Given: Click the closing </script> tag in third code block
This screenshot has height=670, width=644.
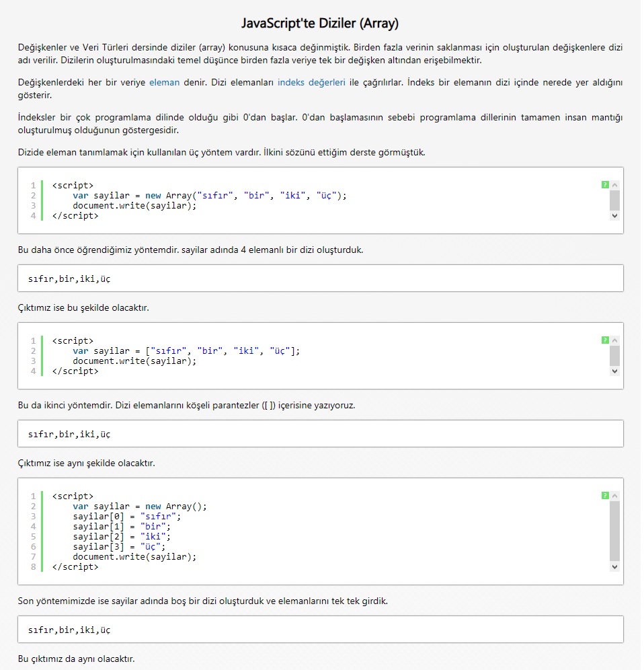Looking at the screenshot, I should point(75,567).
